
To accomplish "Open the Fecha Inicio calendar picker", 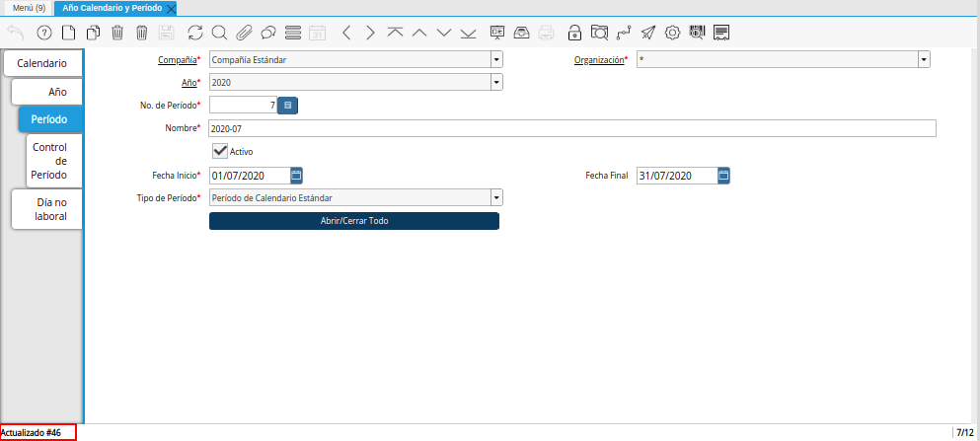I will [296, 176].
